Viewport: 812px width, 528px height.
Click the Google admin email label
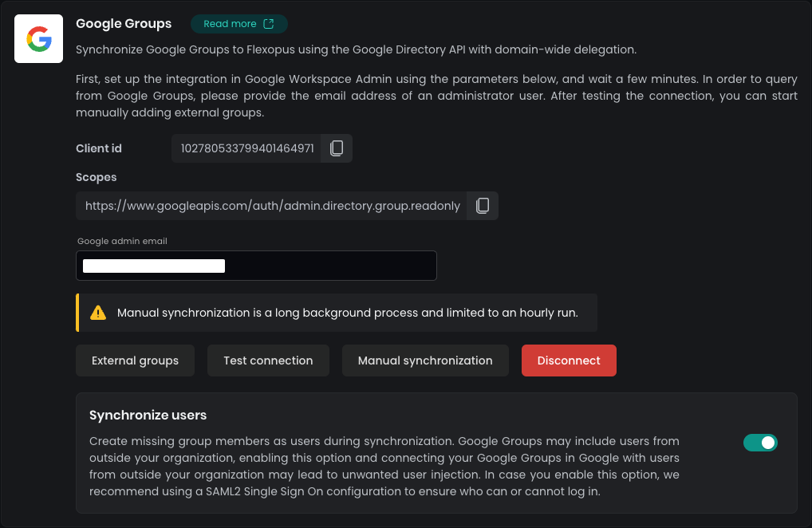(x=122, y=241)
